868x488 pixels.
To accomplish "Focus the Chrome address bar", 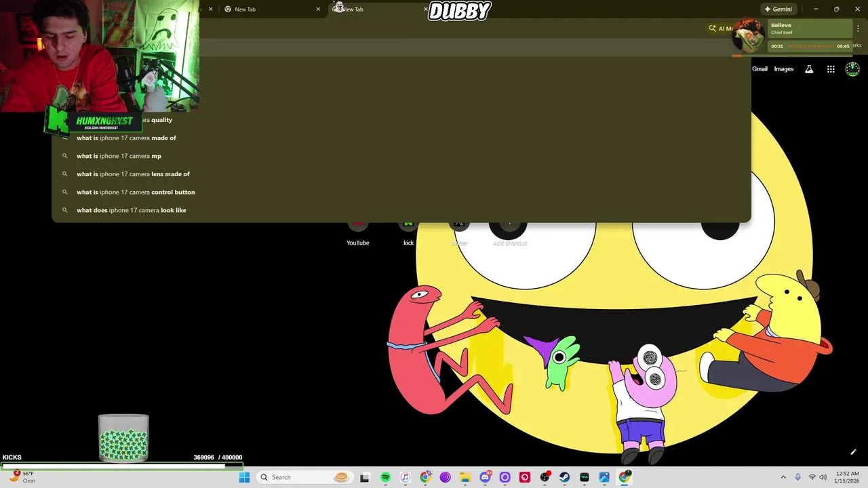I will tap(401, 47).
